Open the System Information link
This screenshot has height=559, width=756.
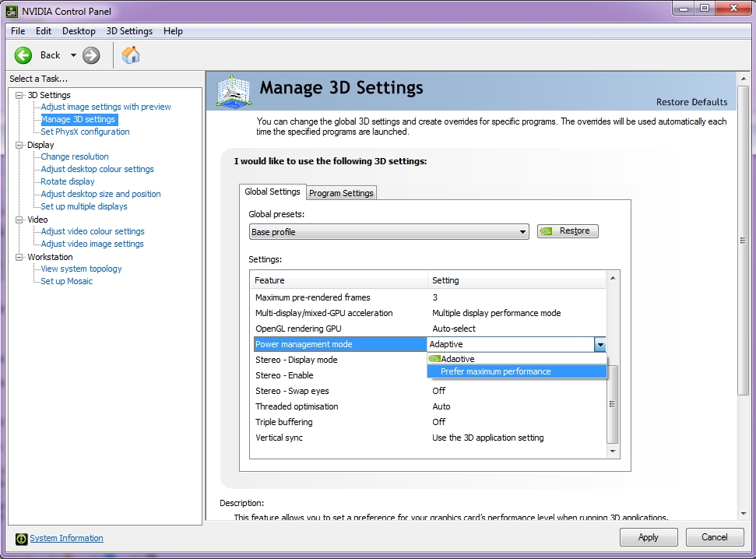pyautogui.click(x=66, y=538)
